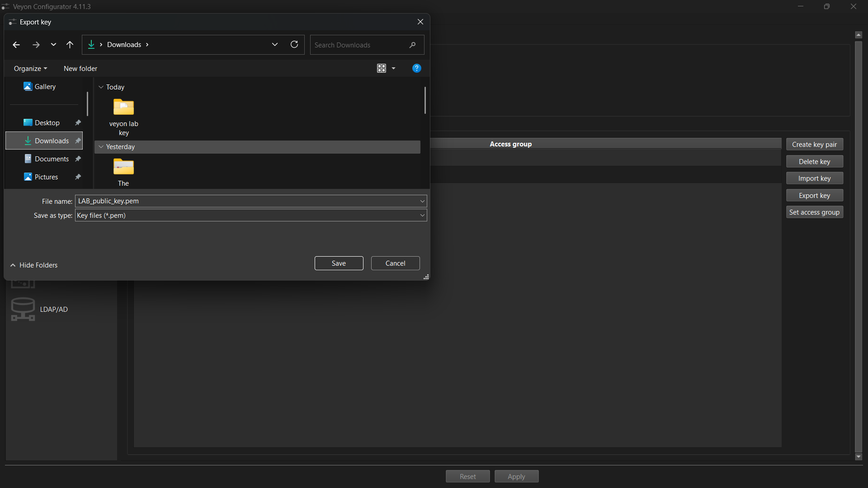Click the pin icon beside Pictures
The width and height of the screenshot is (868, 488).
pyautogui.click(x=78, y=177)
